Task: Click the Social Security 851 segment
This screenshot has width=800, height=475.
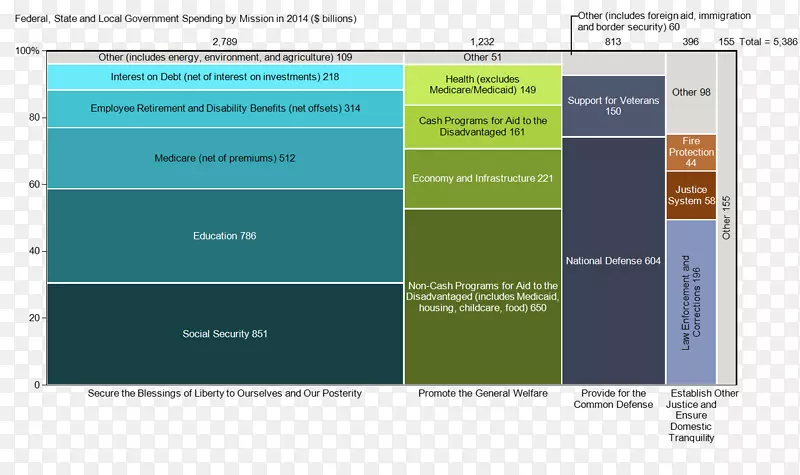Action: coord(225,334)
